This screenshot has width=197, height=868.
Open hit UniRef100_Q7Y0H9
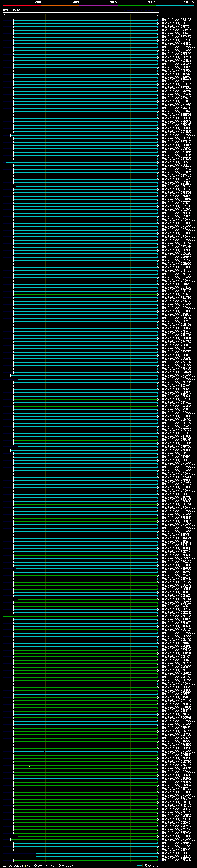(x=177, y=94)
